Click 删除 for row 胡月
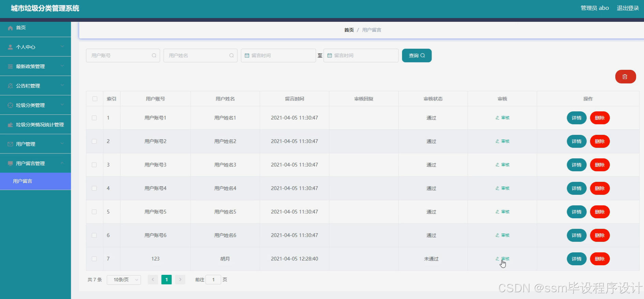Screen dimensions: 644x299 (x=600, y=259)
